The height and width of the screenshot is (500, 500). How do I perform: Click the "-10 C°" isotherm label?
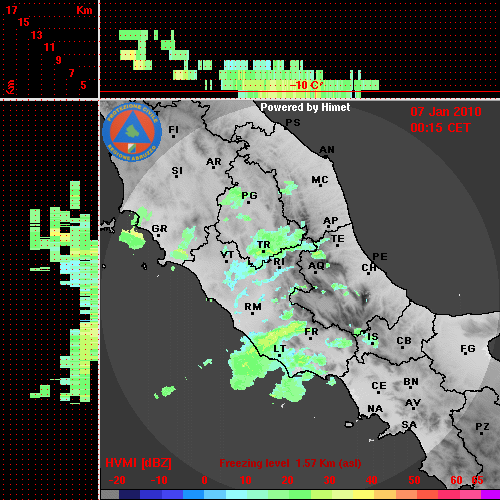(x=306, y=85)
